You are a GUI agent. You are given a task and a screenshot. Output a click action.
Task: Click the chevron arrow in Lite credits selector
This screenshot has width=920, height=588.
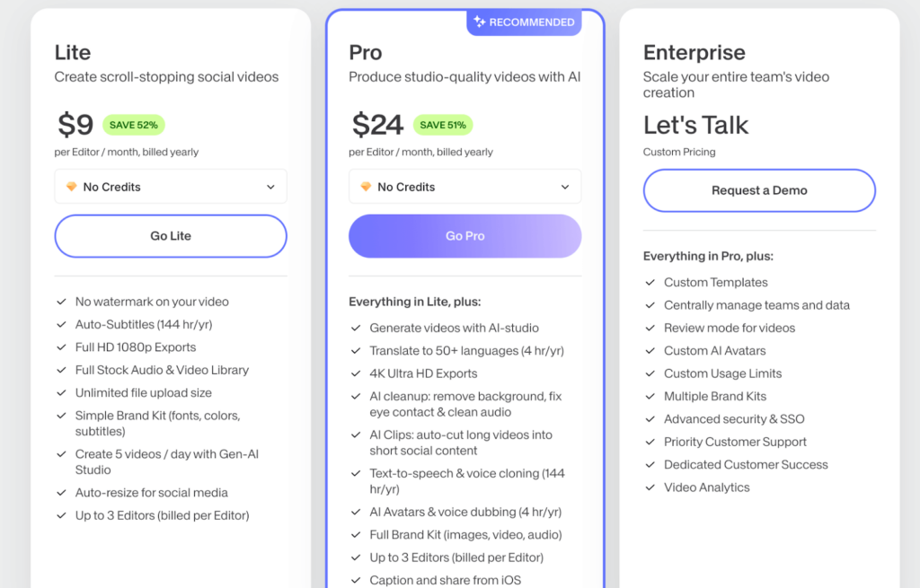[270, 187]
